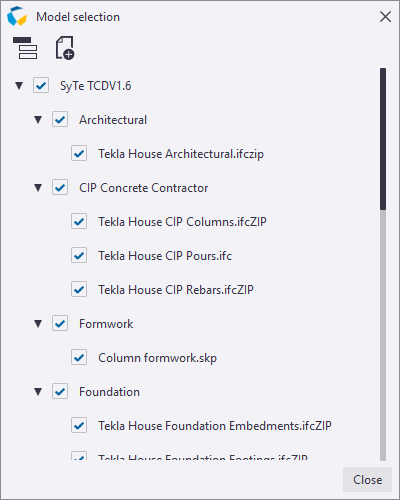
Task: Toggle Column formwork.skp checkbox
Action: pyautogui.click(x=79, y=358)
